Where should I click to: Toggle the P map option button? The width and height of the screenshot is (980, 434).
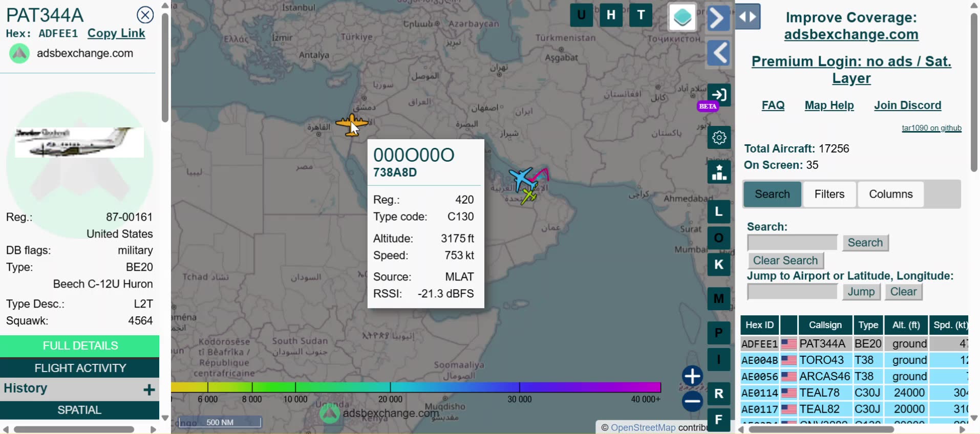[719, 333]
